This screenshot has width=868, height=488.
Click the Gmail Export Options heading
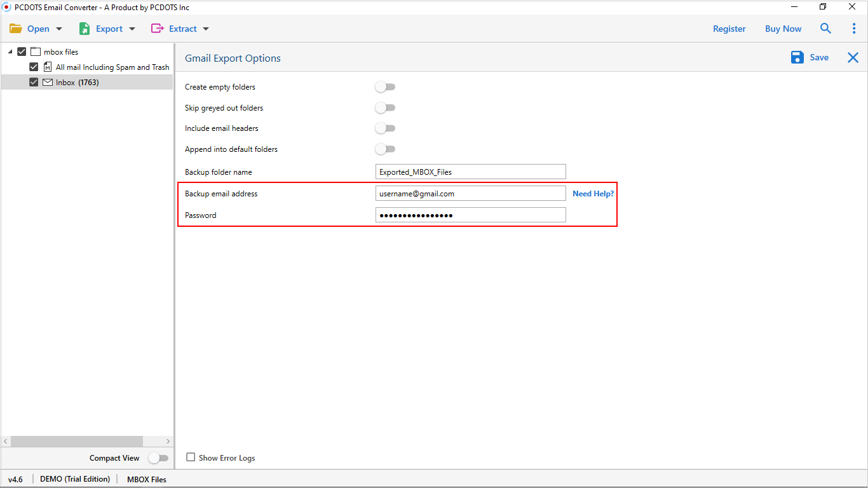[233, 58]
